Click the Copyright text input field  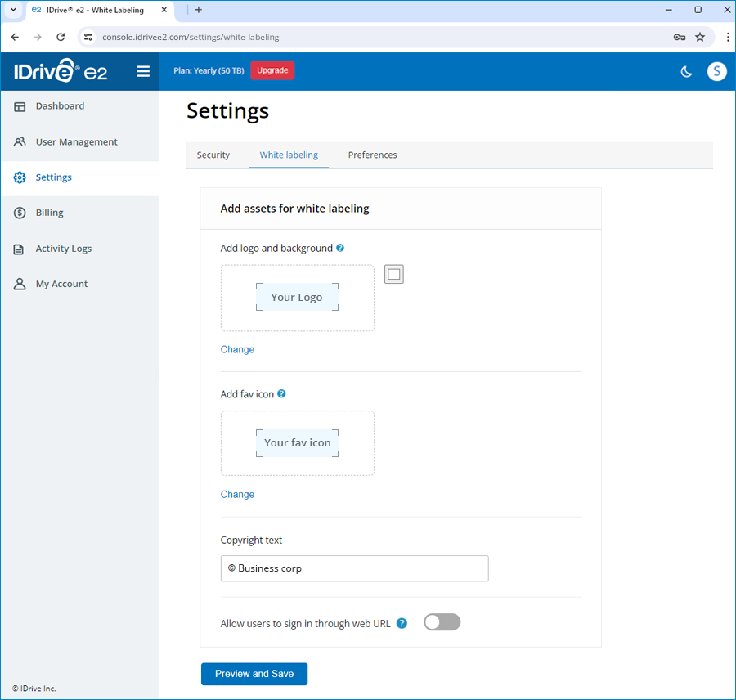click(354, 568)
